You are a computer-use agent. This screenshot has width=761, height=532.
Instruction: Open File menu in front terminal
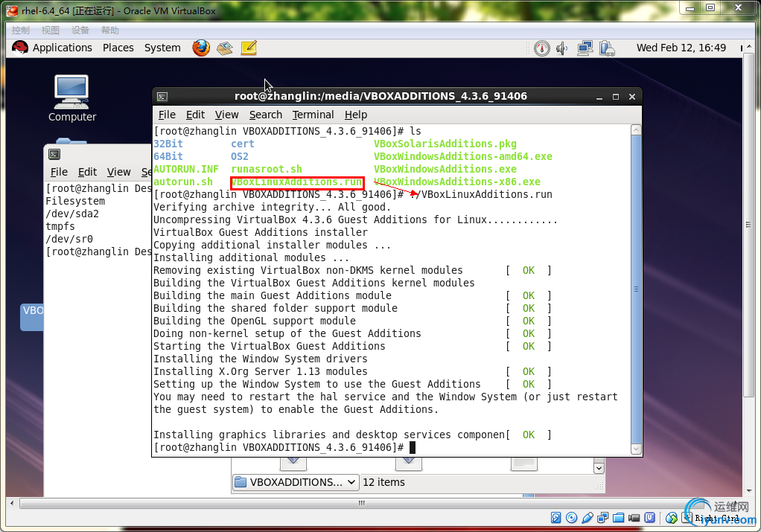(167, 115)
